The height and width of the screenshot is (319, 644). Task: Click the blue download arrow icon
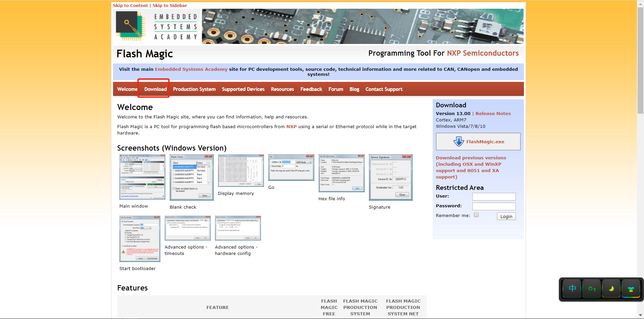pyautogui.click(x=459, y=142)
